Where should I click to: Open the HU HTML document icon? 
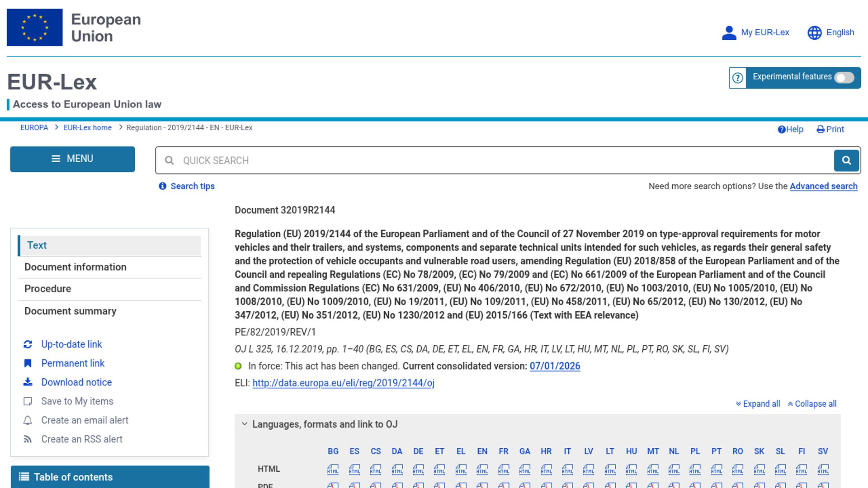pyautogui.click(x=631, y=469)
